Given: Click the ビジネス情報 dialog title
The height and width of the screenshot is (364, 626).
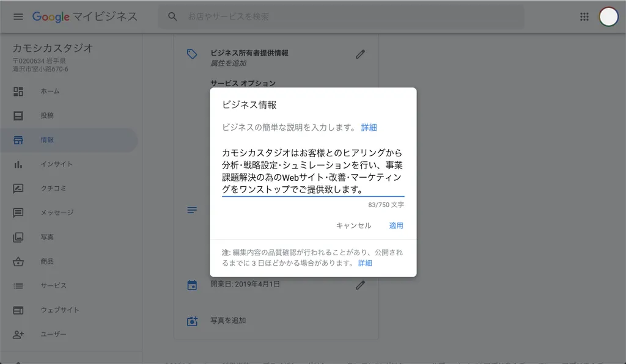Looking at the screenshot, I should (249, 105).
